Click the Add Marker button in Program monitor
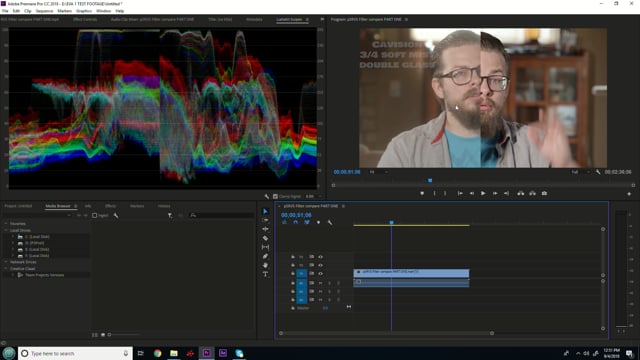Screen dimensions: 640x360 [x=422, y=193]
